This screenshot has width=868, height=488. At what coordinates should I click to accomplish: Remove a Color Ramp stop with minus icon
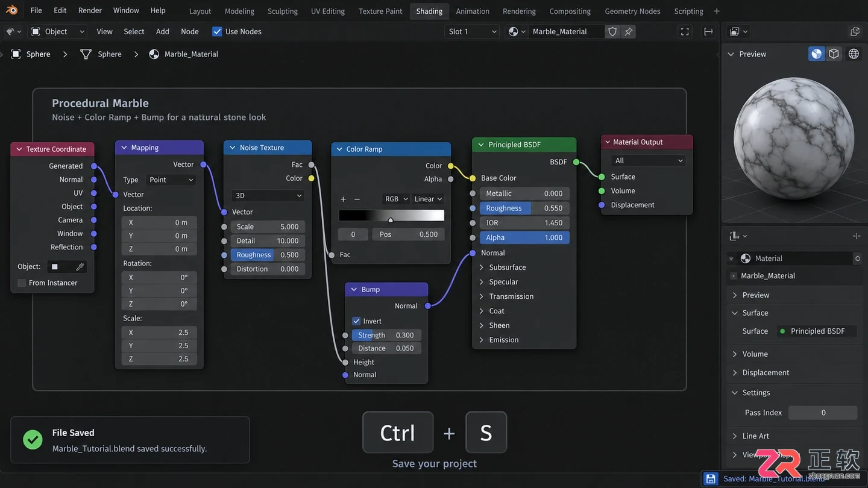[357, 199]
